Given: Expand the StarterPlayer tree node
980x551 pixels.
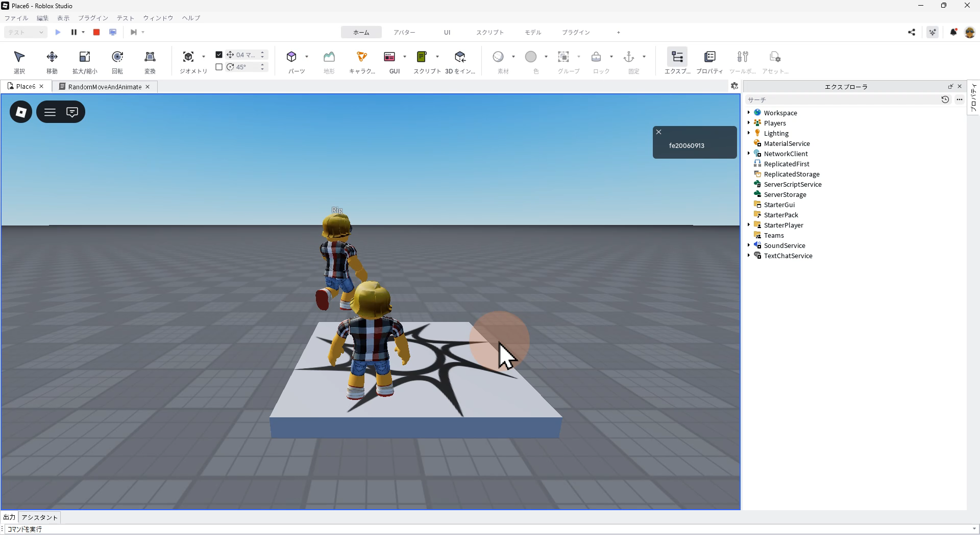Looking at the screenshot, I should coord(749,225).
